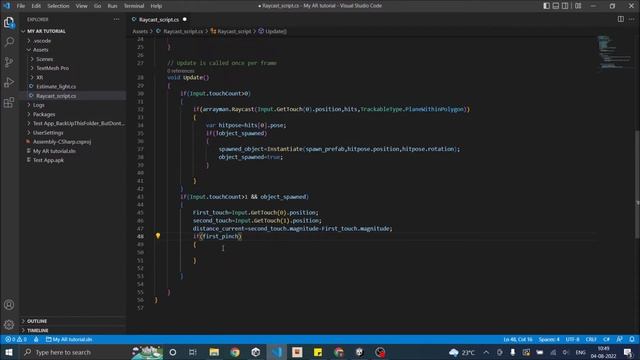The width and height of the screenshot is (640, 360).
Task: Open Assembly-CSharp.csproj file
Action: coord(73,142)
